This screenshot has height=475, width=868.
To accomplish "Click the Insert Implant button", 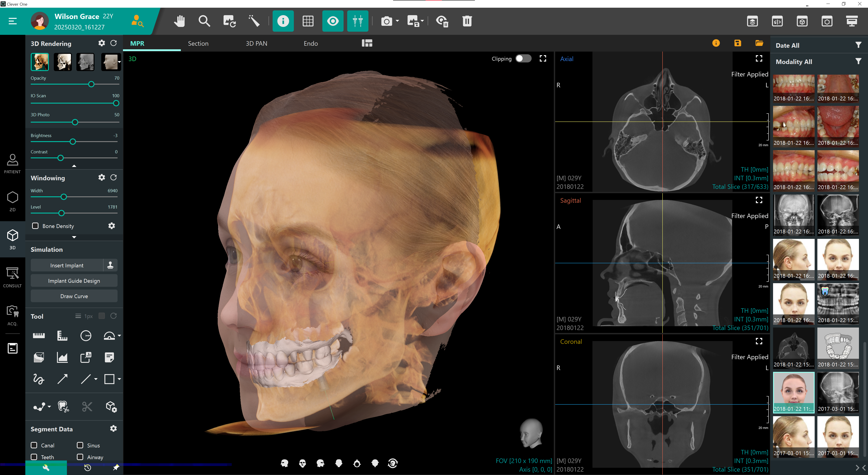I will [67, 265].
